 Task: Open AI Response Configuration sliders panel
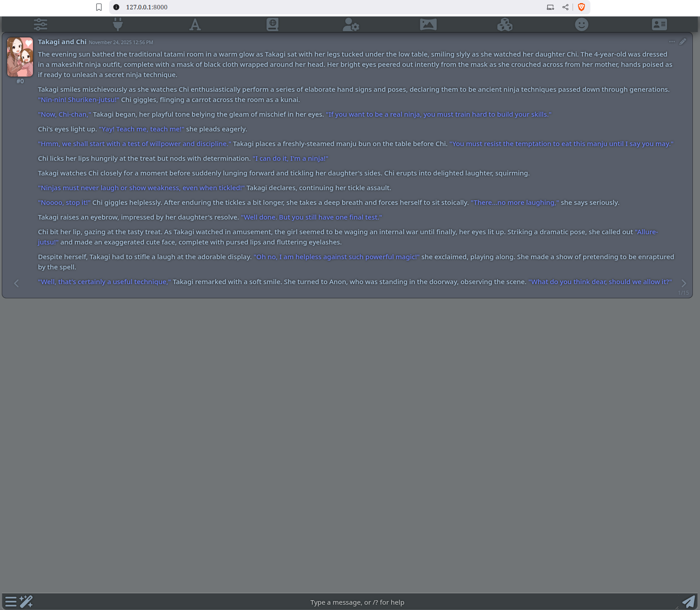point(40,24)
